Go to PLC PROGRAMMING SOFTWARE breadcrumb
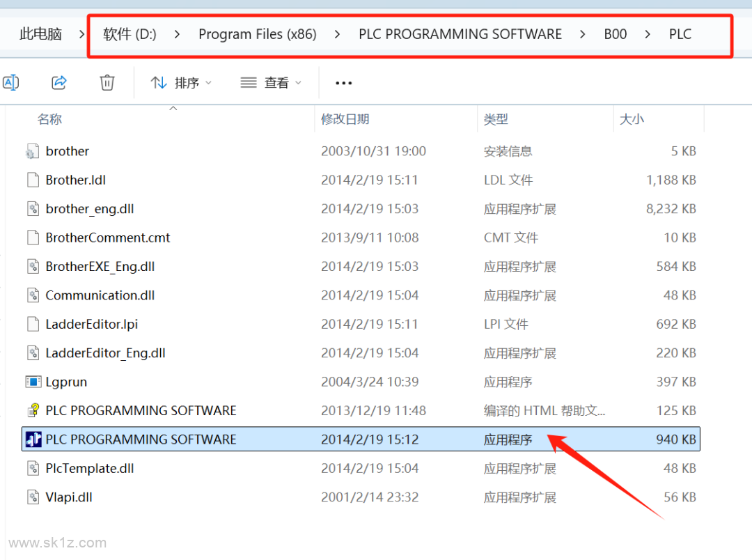This screenshot has width=752, height=560. (460, 34)
